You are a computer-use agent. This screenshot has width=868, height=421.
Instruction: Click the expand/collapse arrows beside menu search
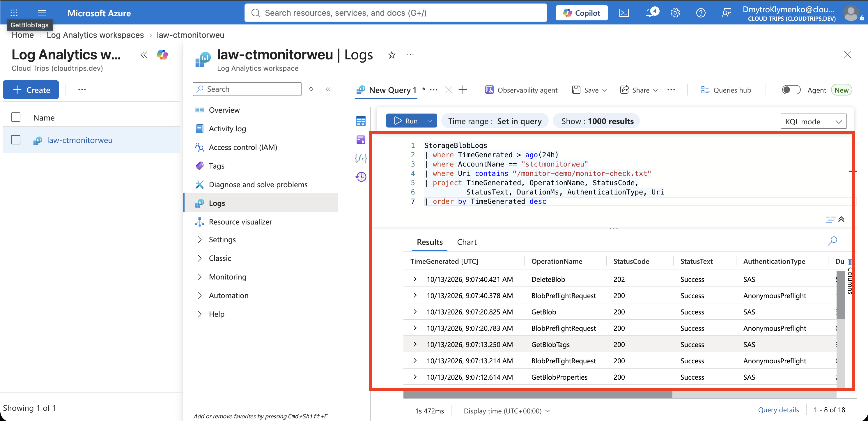[311, 89]
